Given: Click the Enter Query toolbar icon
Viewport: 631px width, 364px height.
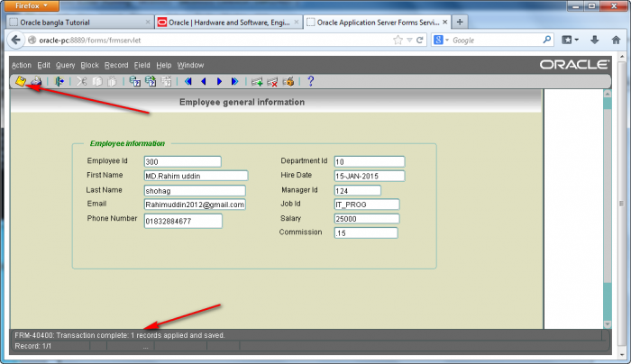Looking at the screenshot, I should point(134,81).
